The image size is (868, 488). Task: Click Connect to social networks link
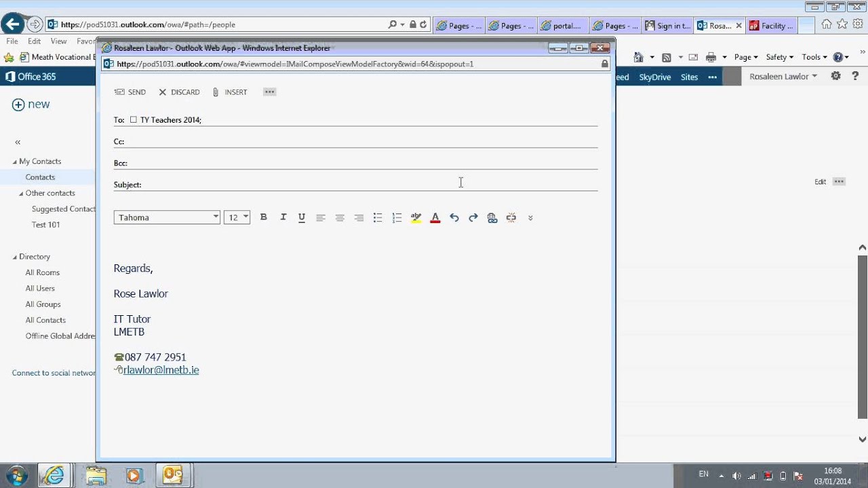coord(54,373)
